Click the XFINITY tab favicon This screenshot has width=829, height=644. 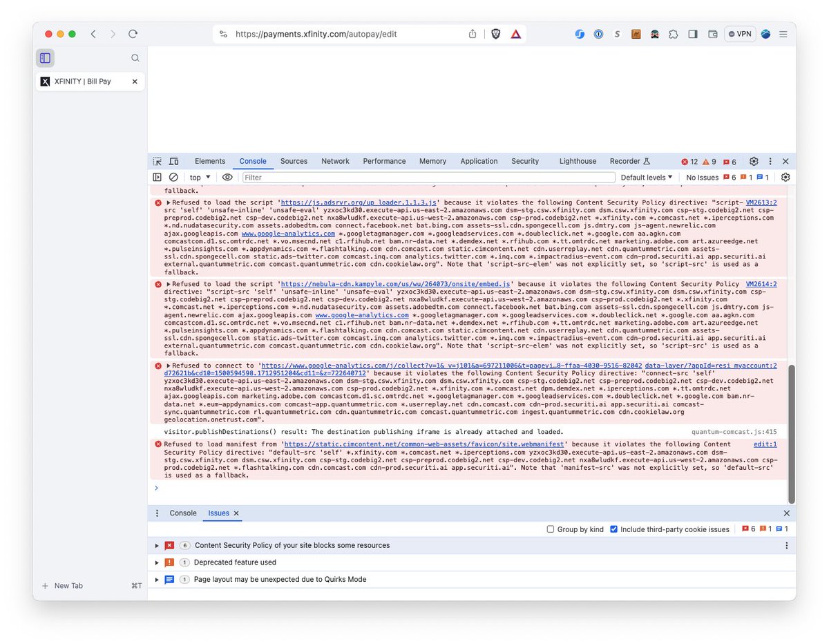tap(45, 82)
